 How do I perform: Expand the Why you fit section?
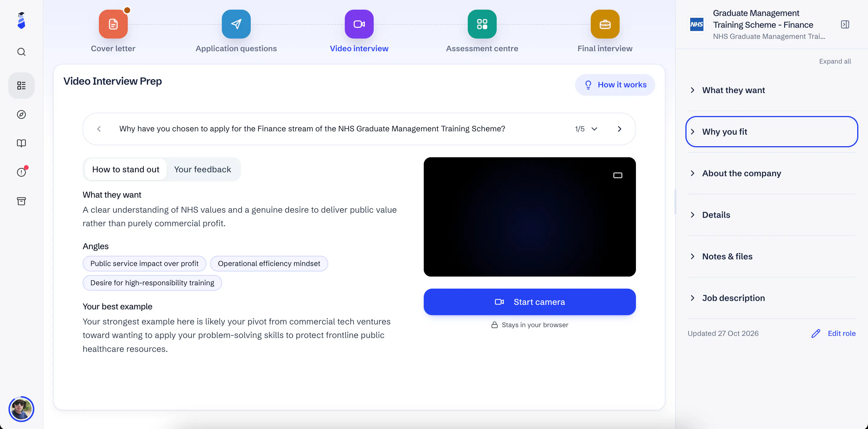[x=772, y=132]
